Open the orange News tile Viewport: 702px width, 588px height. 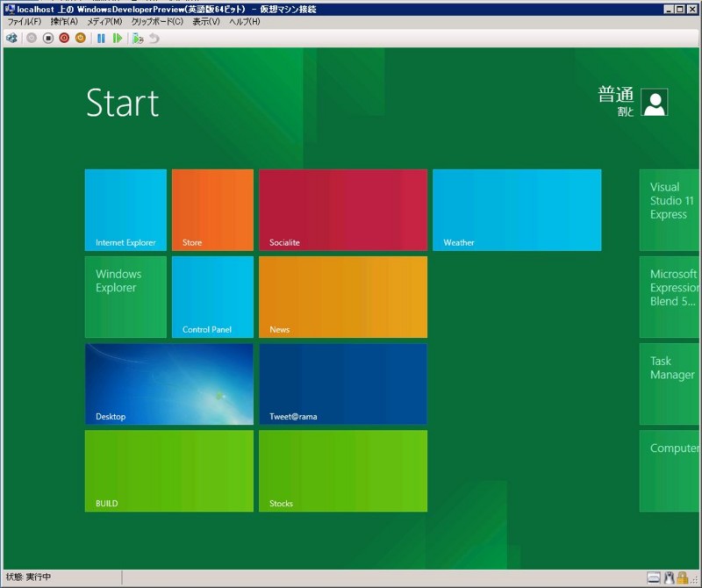coord(343,297)
